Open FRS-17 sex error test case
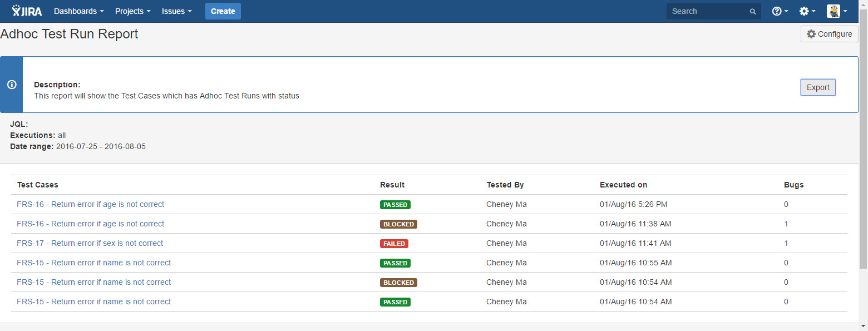 click(90, 243)
